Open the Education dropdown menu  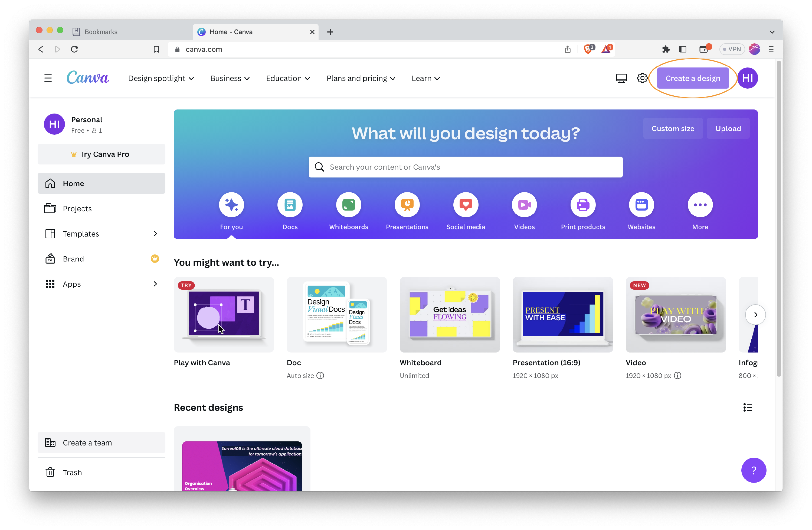(288, 78)
